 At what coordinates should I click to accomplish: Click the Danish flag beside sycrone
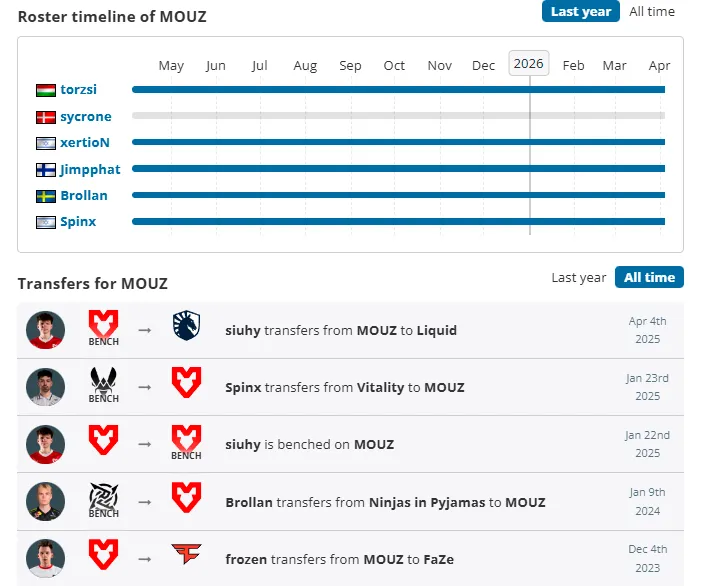click(46, 117)
